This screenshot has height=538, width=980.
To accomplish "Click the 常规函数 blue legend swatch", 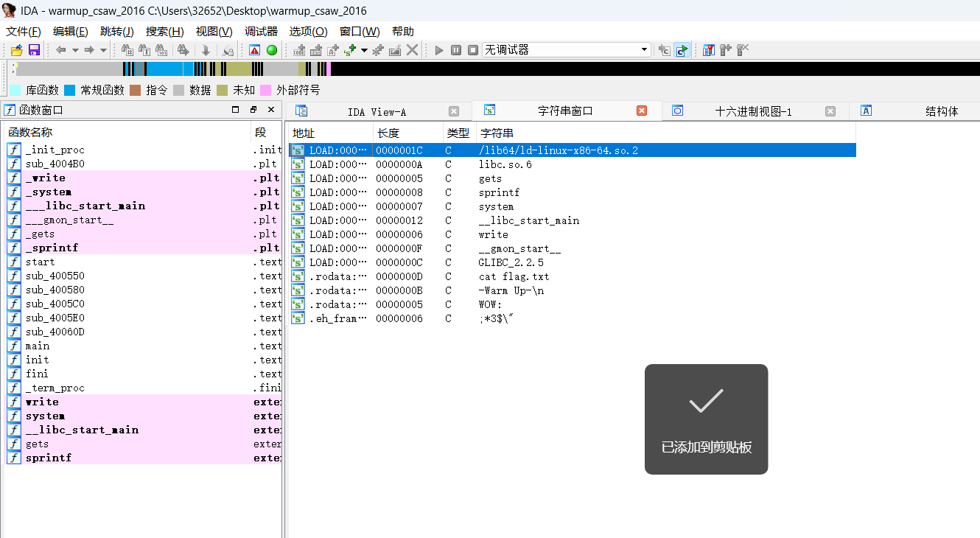I will pos(70,91).
